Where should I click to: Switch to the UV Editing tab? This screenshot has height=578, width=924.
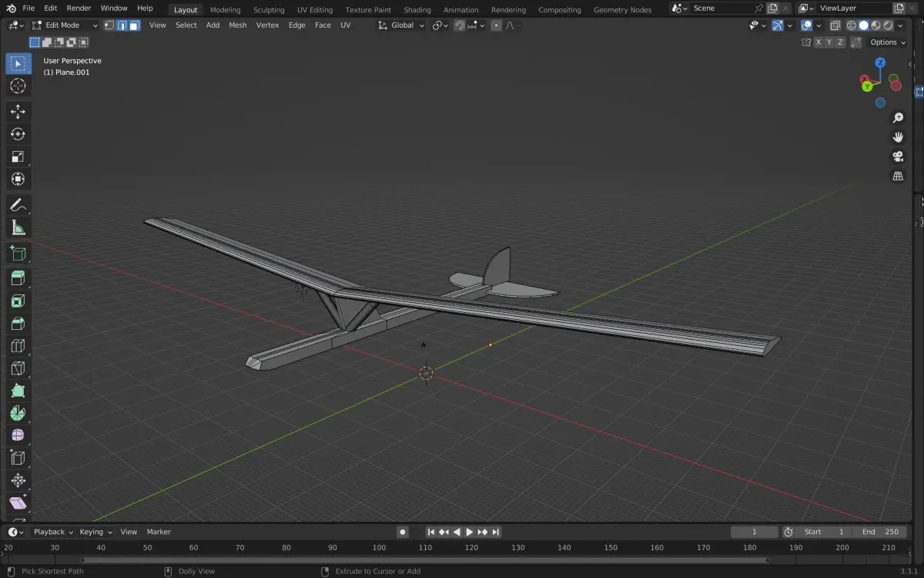pyautogui.click(x=315, y=10)
